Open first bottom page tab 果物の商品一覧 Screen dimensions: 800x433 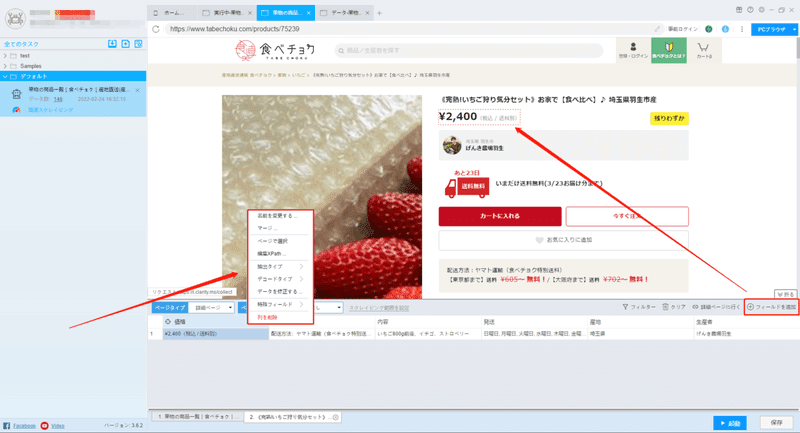point(197,417)
